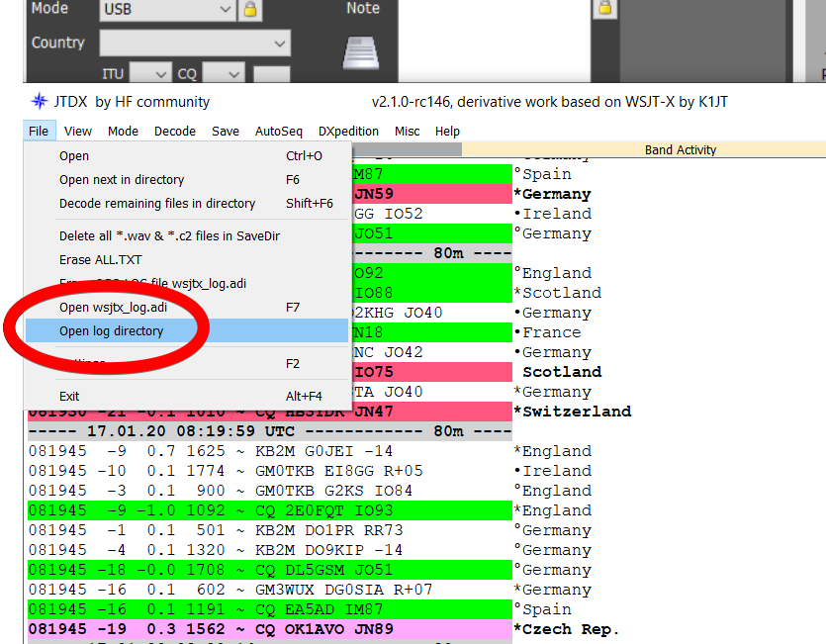
Task: Choose Decode remaining files in directory
Action: [x=187, y=204]
